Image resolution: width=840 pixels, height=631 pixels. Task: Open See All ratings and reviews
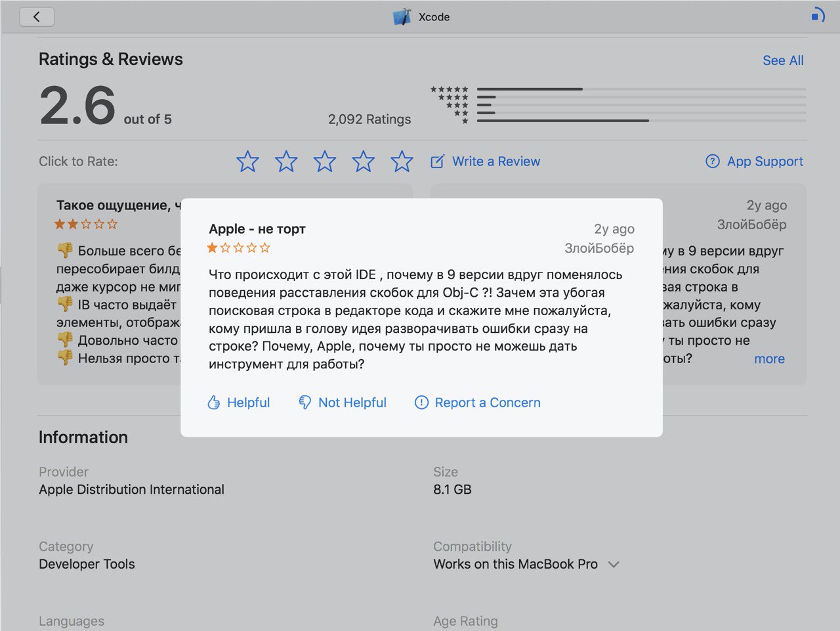(783, 60)
